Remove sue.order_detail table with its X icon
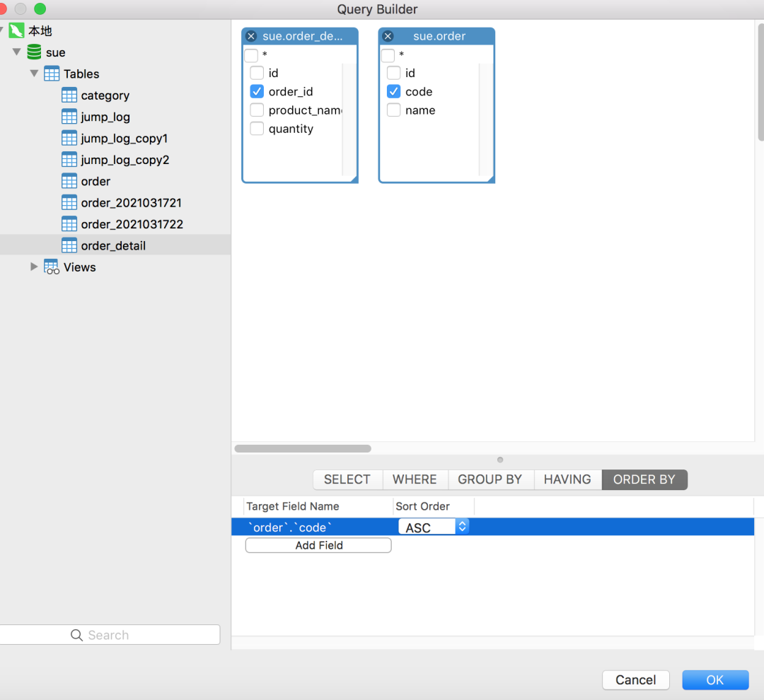The height and width of the screenshot is (700, 764). (251, 36)
